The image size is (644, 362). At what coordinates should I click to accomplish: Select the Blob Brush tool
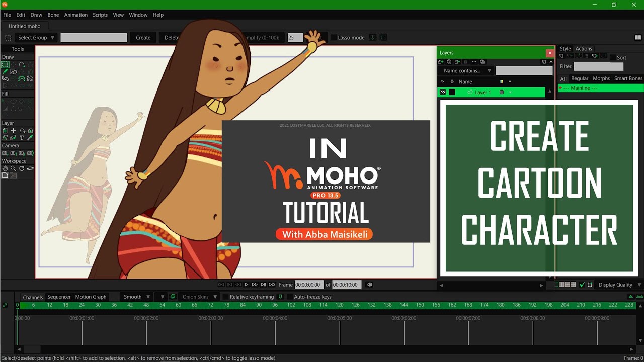pyautogui.click(x=5, y=78)
